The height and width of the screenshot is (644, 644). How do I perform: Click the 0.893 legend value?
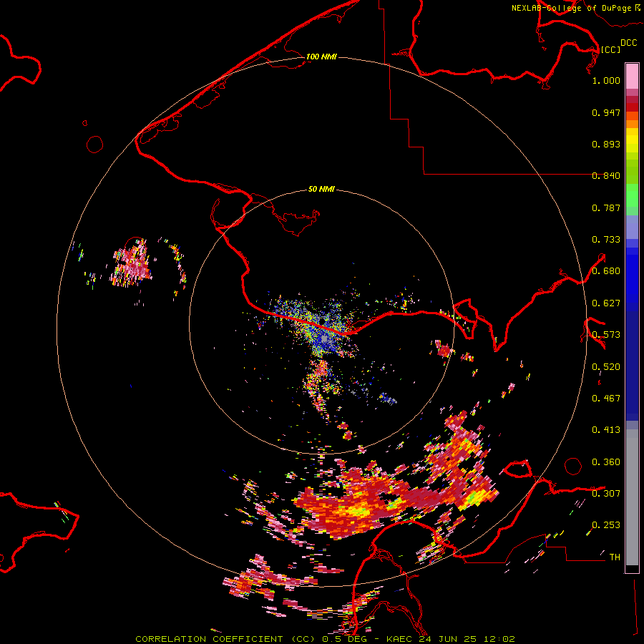606,144
